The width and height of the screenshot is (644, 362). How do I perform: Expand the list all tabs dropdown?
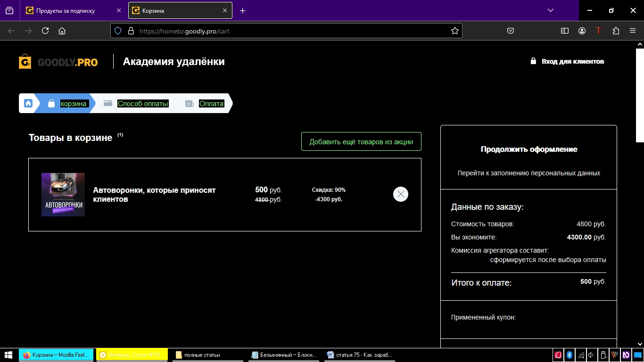point(550,10)
